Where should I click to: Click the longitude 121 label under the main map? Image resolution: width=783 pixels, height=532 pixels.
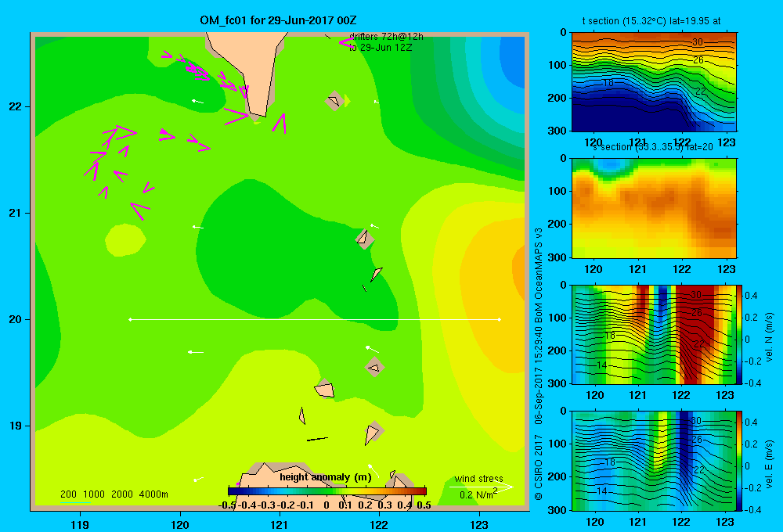tap(280, 524)
